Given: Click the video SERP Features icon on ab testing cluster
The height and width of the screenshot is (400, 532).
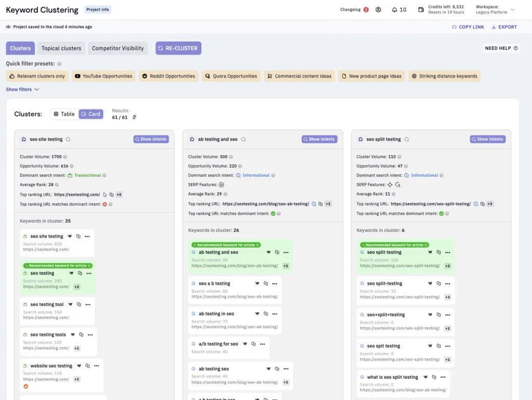Looking at the screenshot, I should click(221, 184).
